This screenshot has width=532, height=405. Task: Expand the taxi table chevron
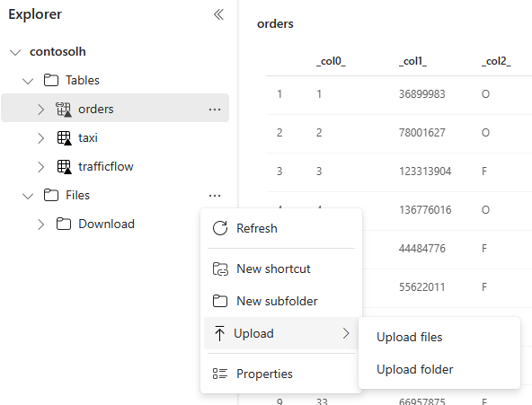pos(40,138)
